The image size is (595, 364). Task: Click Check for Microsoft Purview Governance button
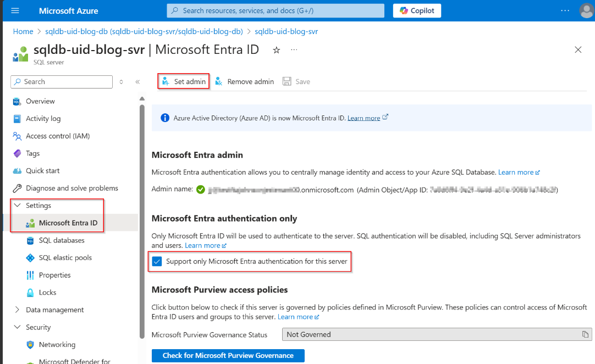(228, 356)
